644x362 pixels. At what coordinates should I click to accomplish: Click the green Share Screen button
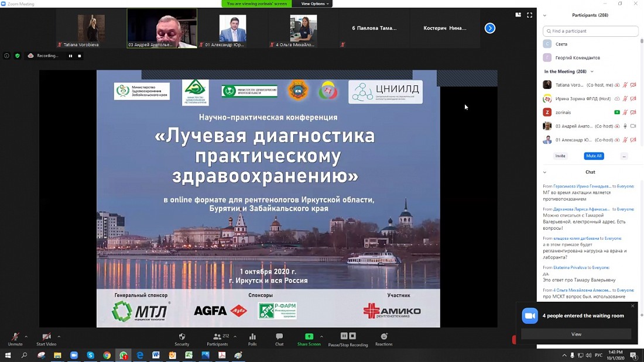tap(309, 339)
